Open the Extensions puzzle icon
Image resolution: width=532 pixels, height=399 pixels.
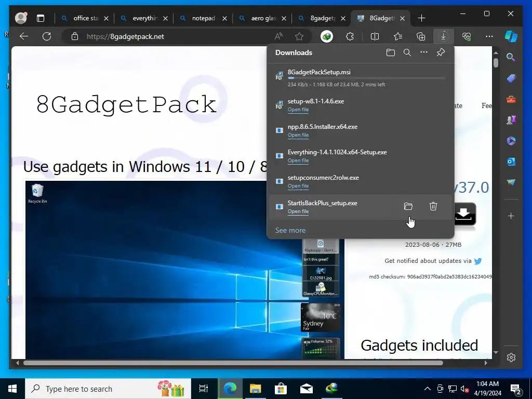point(350,36)
